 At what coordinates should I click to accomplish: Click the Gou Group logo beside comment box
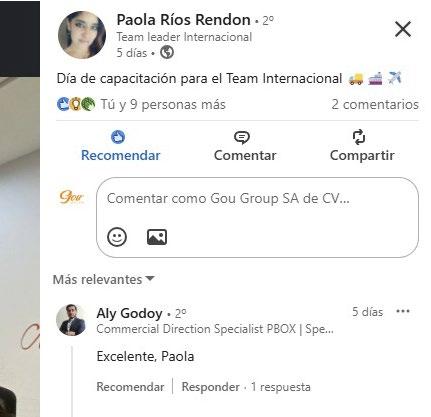click(x=71, y=197)
